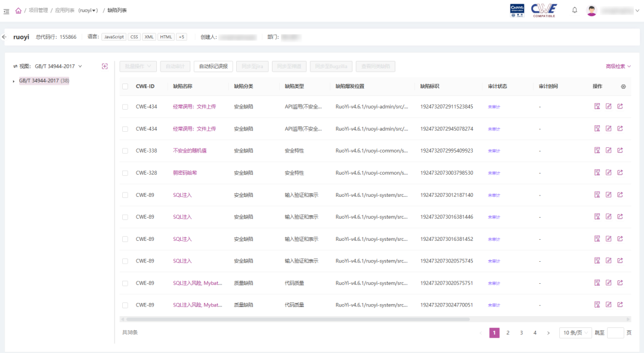Click edit icon for the CWE-338 row
644x353 pixels.
[x=608, y=151]
